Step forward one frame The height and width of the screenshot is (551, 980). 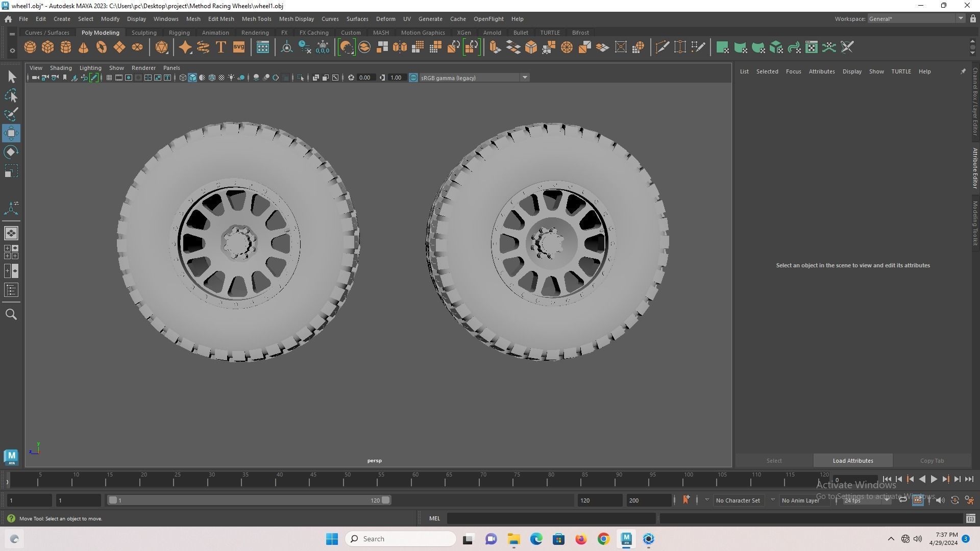pos(958,479)
